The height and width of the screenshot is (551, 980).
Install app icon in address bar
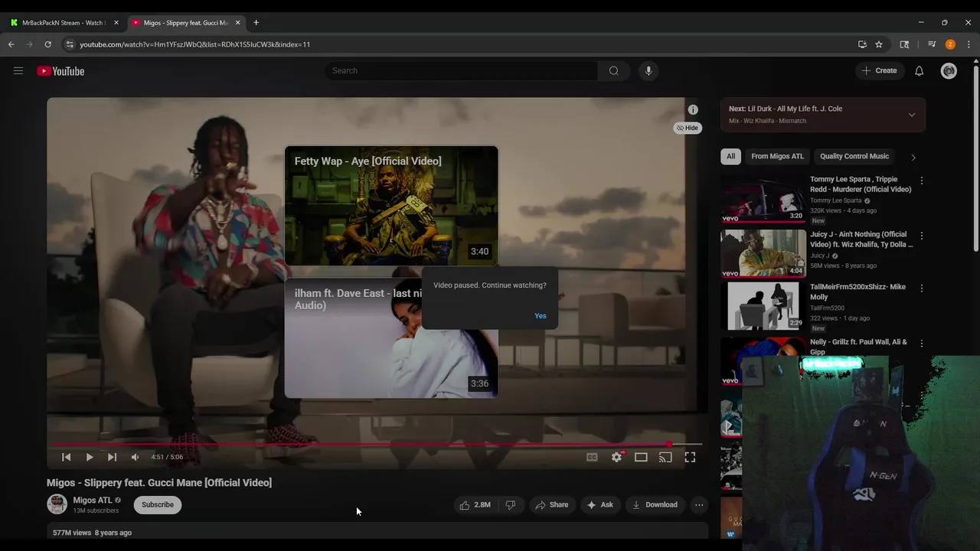pyautogui.click(x=862, y=44)
